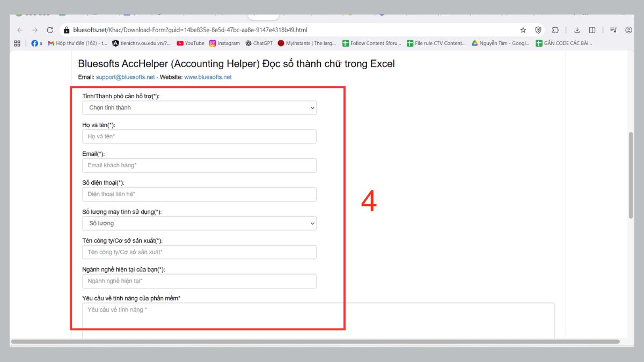Click the support@bluesofts.net email link
The image size is (644, 362).
pyautogui.click(x=125, y=77)
